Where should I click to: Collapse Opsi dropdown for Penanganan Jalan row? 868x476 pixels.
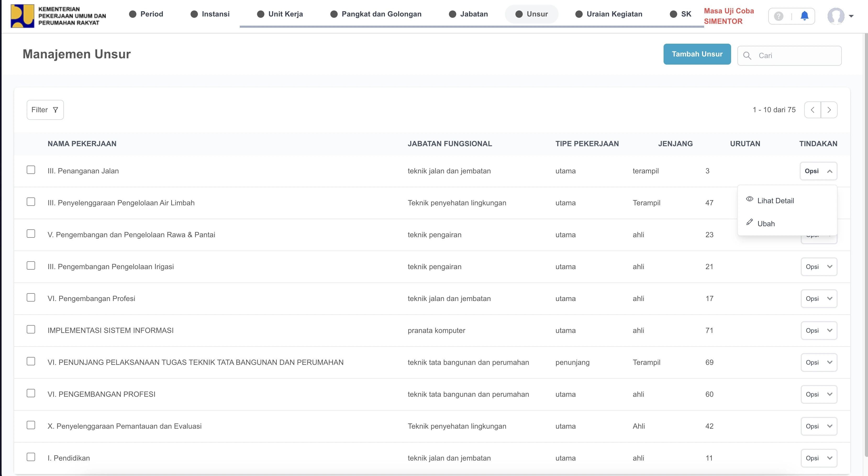[x=819, y=171]
